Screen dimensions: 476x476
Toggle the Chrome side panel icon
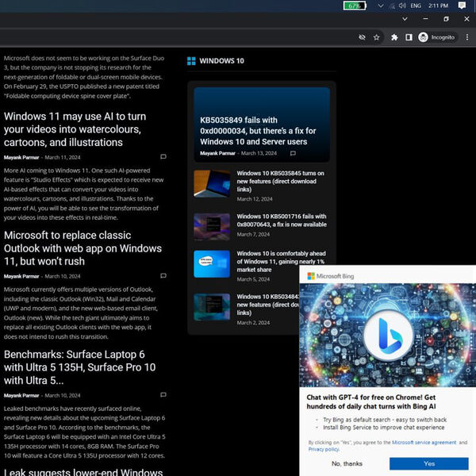coord(409,37)
